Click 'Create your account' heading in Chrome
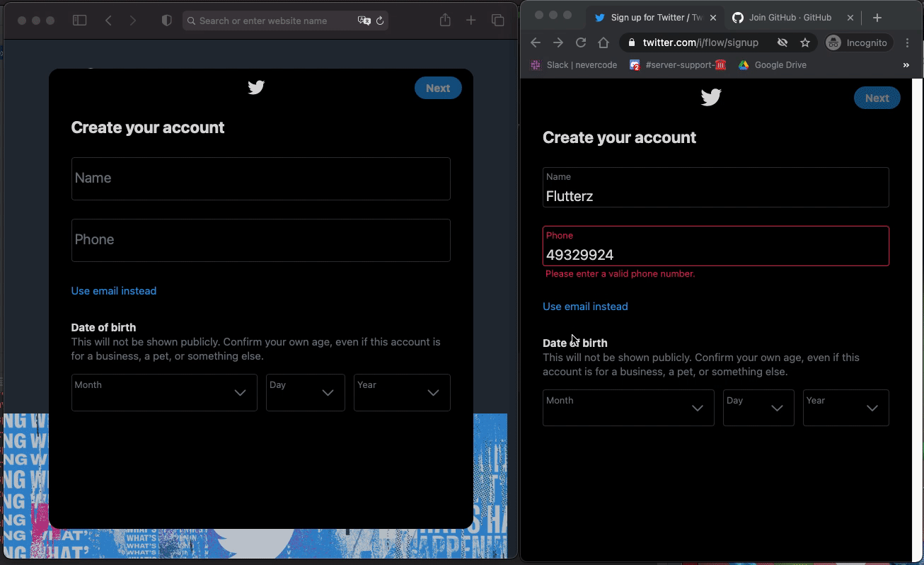 619,137
